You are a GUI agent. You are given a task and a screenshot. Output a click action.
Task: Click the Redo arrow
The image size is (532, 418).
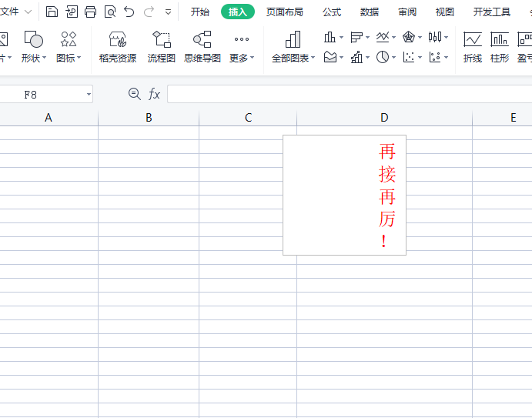click(x=149, y=12)
